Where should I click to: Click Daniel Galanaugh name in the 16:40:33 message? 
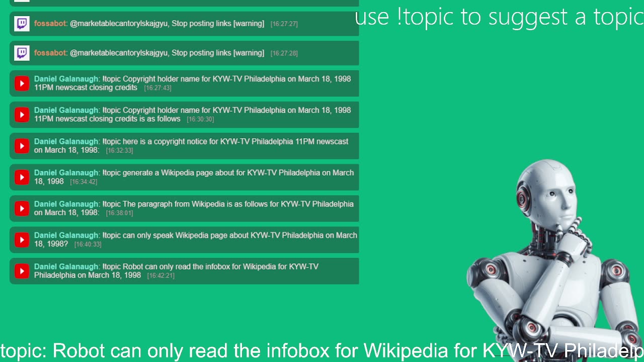66,235
